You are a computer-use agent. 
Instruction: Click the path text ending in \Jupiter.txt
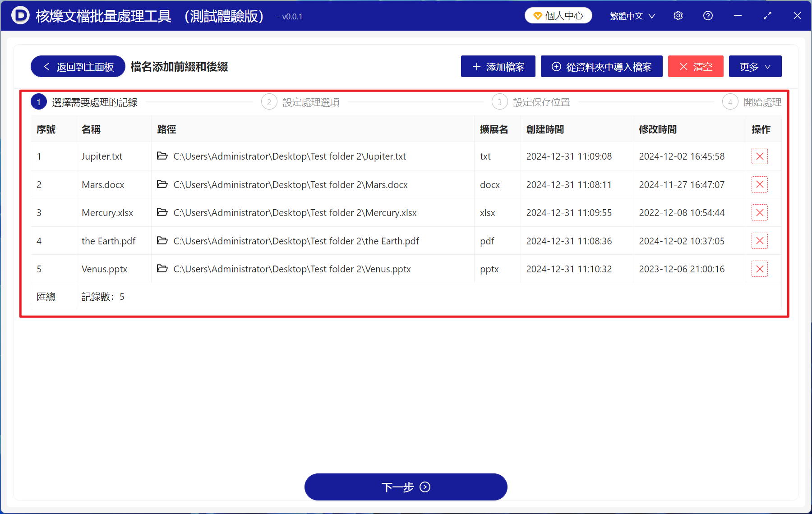click(x=290, y=156)
